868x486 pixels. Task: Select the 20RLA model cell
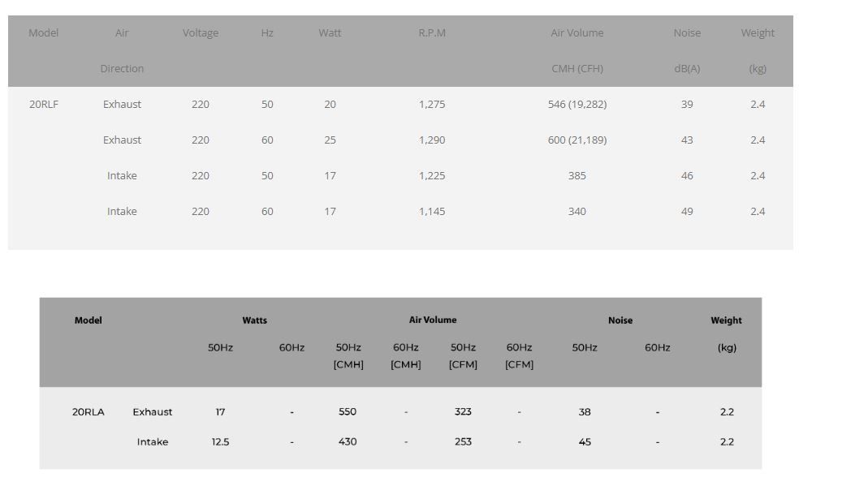click(88, 411)
